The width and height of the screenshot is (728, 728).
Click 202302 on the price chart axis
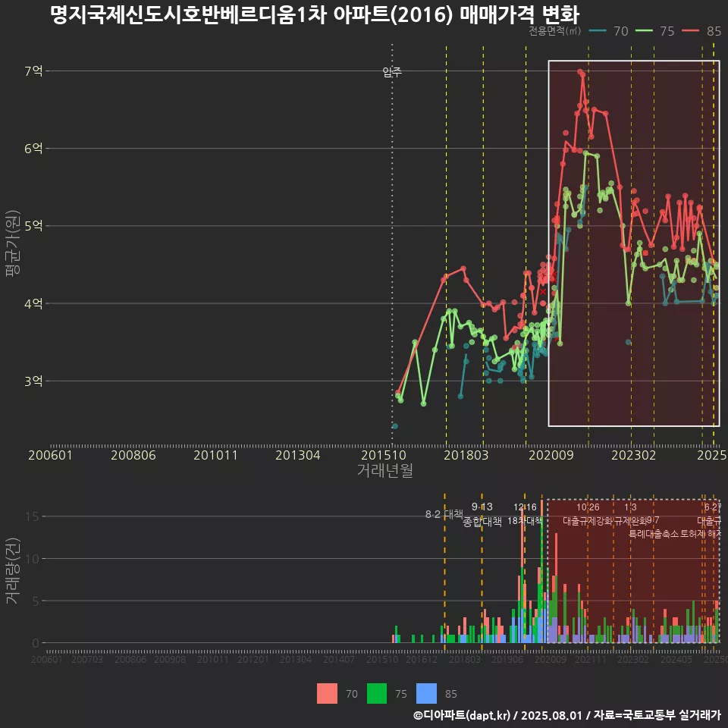(x=634, y=455)
